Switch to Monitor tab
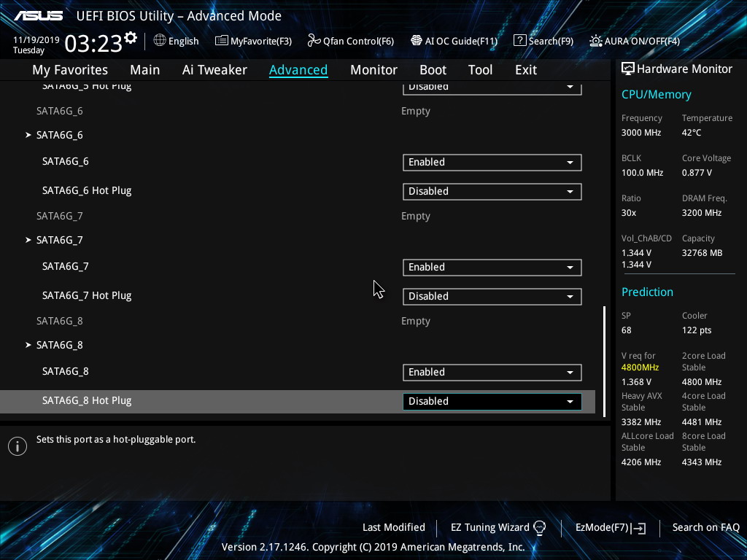This screenshot has height=560, width=747. [373, 70]
